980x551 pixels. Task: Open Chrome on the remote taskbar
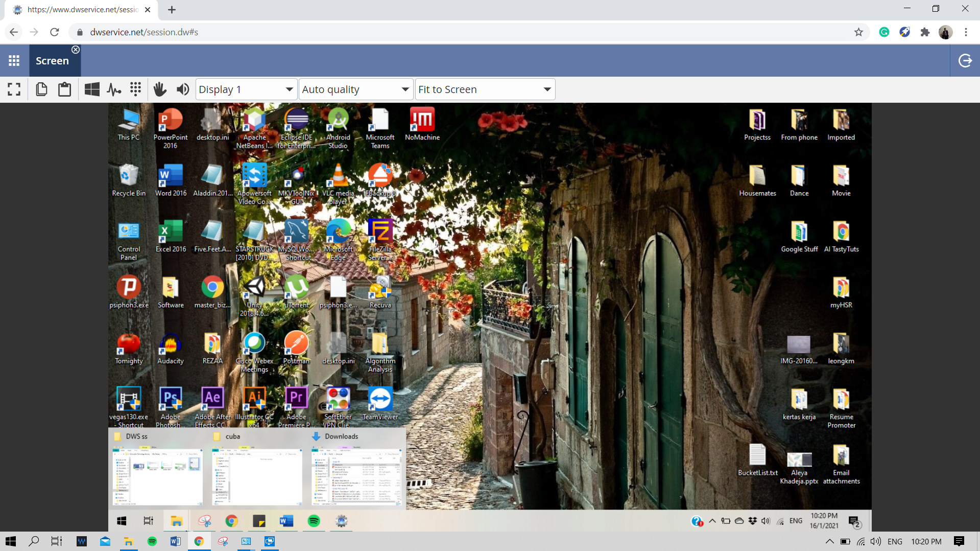[x=231, y=521]
